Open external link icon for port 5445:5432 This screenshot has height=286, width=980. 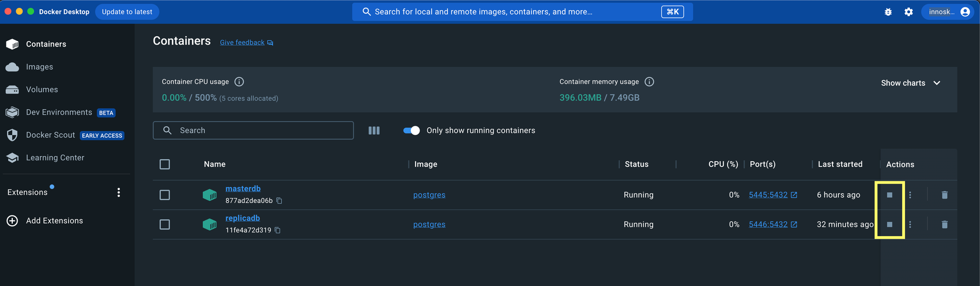click(794, 195)
